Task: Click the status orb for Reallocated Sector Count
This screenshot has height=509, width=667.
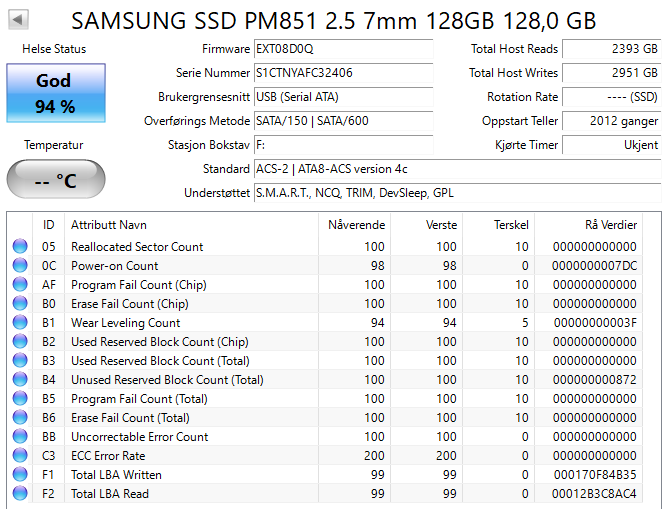Action: 20,247
